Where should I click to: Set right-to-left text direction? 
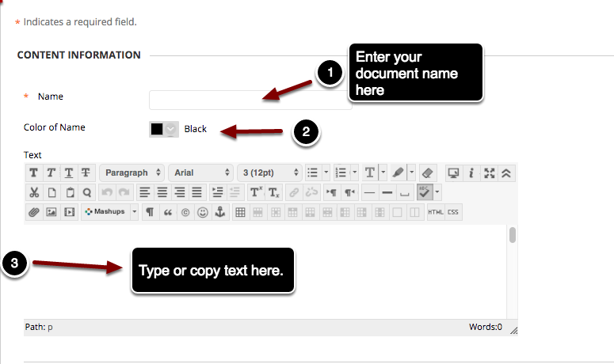pos(349,192)
